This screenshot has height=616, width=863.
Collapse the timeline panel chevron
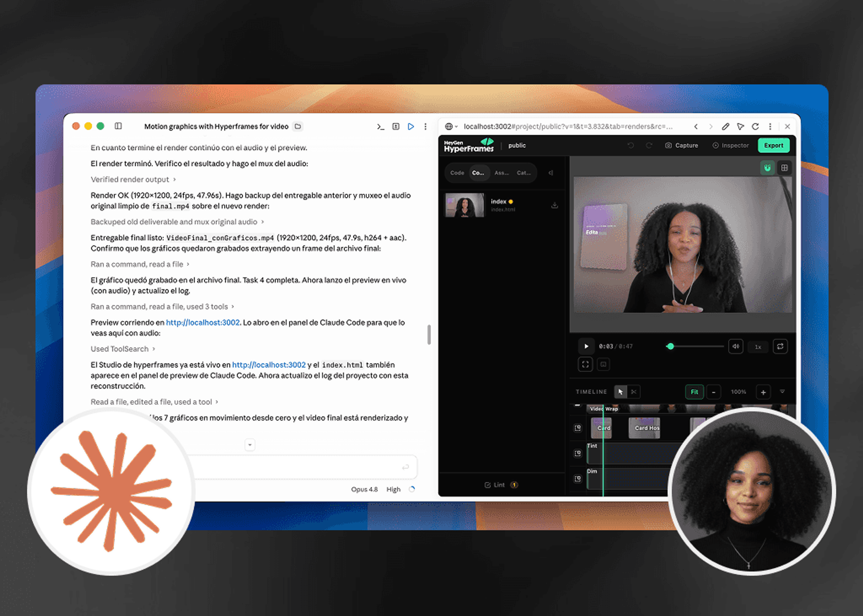coord(782,391)
